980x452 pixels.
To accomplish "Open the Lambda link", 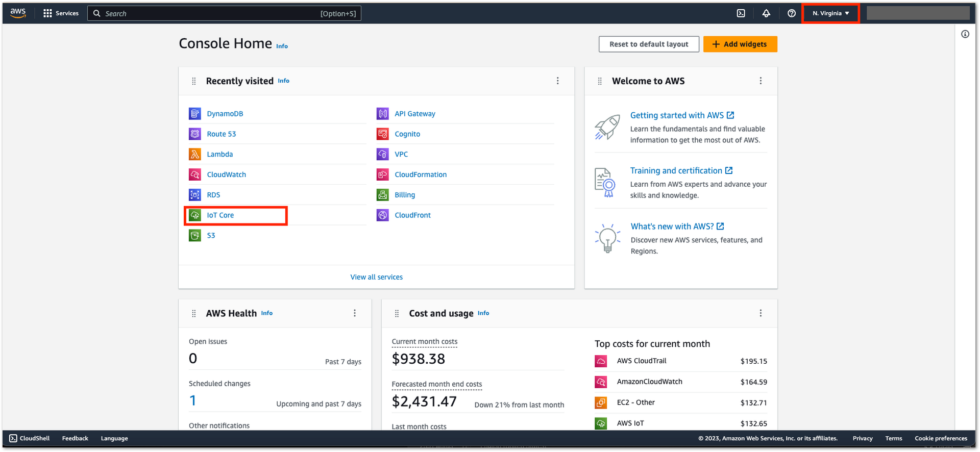I will point(219,154).
